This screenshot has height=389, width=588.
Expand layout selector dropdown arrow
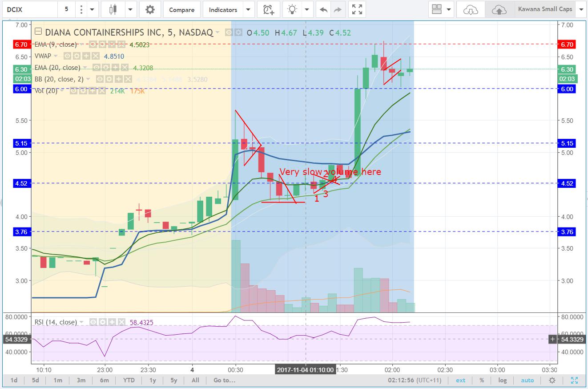[448, 9]
